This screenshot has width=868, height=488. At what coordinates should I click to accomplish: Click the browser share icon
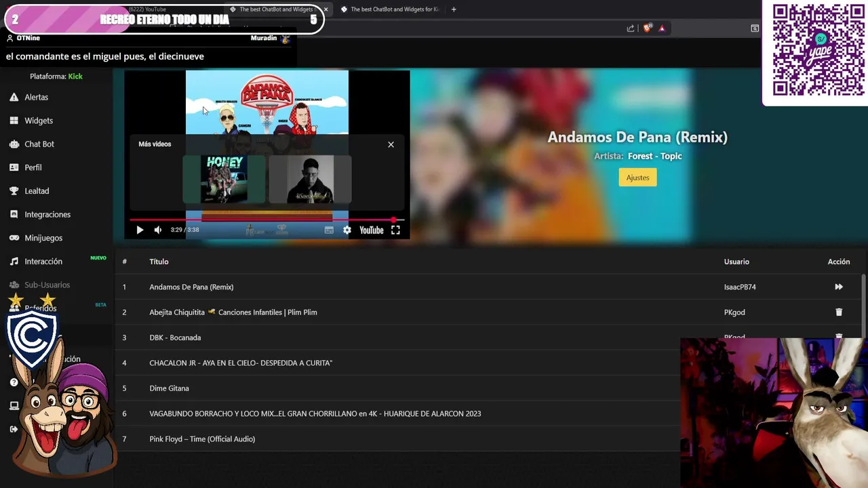tap(631, 28)
